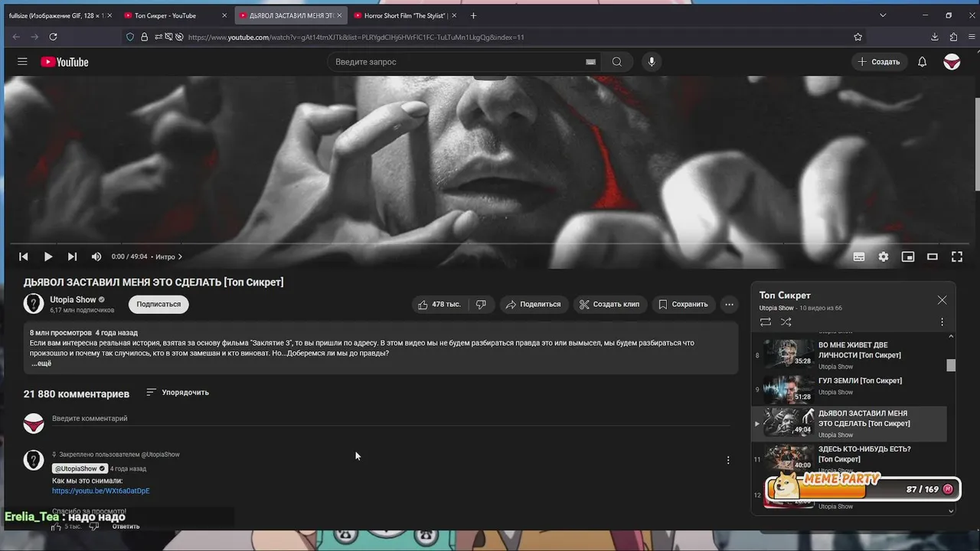
Task: Save video with Сохранить
Action: [x=684, y=305]
